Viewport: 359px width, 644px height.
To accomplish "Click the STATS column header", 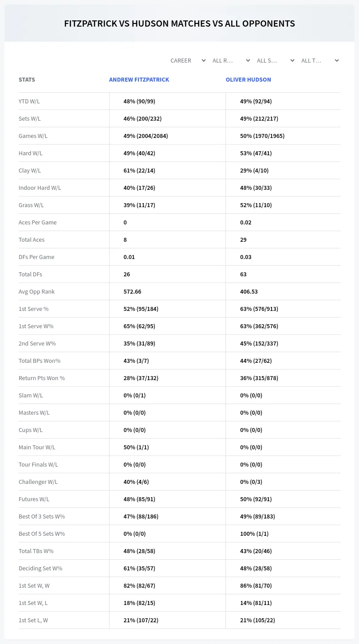I will (27, 80).
